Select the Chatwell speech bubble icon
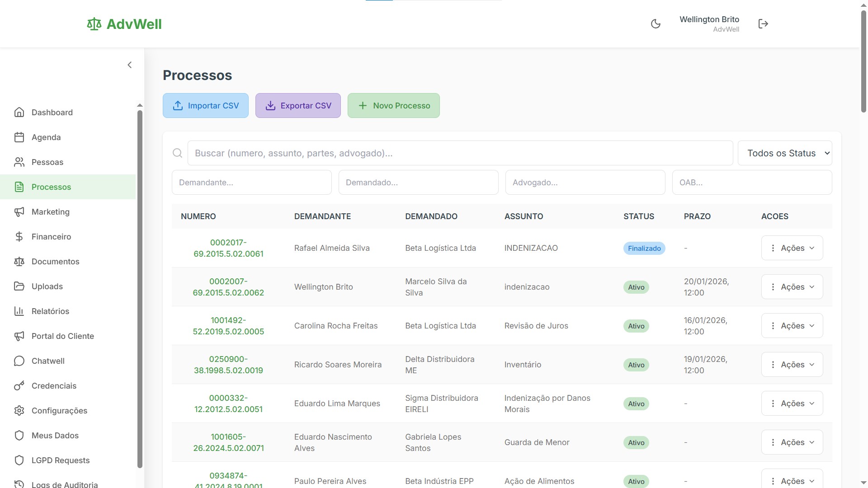The height and width of the screenshot is (488, 868). click(19, 361)
